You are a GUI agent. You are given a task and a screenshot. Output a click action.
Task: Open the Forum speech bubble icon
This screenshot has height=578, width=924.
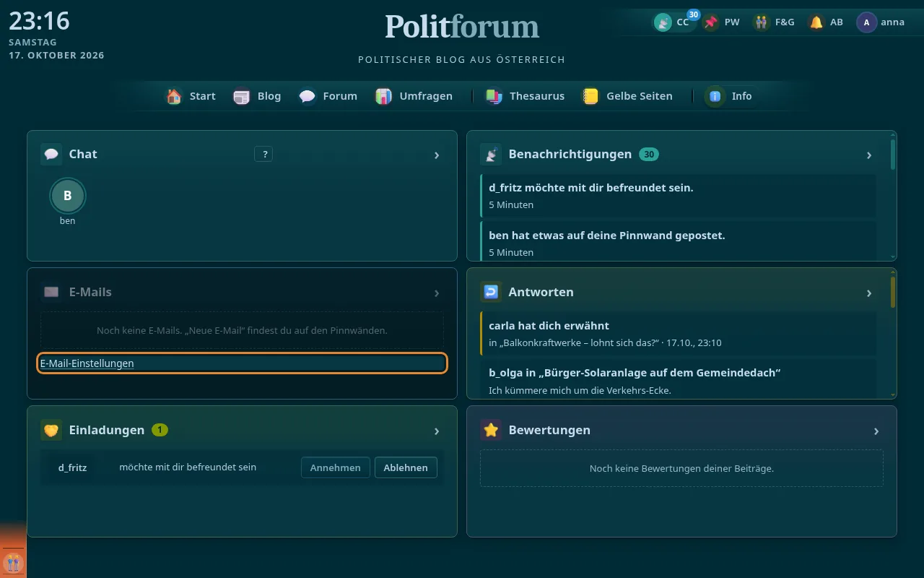[308, 96]
